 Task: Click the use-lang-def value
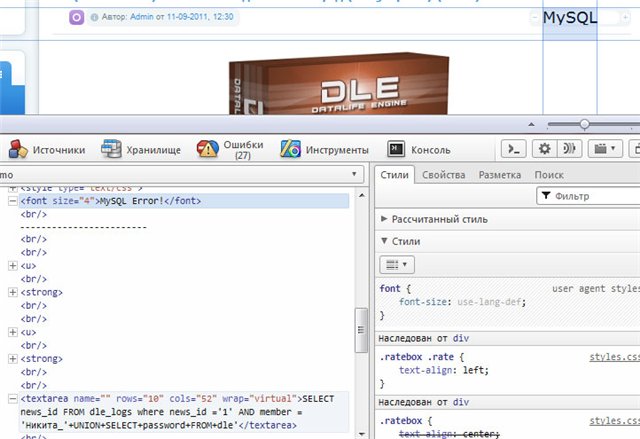489,302
